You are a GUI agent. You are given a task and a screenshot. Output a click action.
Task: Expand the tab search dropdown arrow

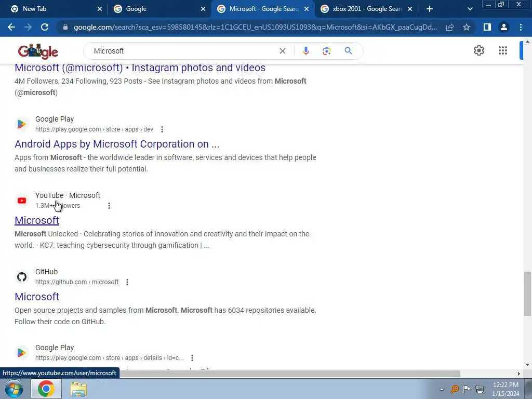click(470, 9)
